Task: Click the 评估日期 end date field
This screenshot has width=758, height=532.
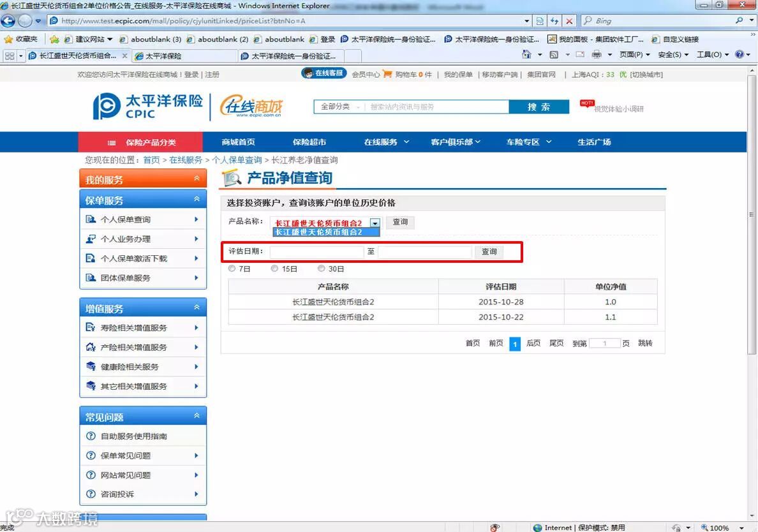Action: [x=424, y=252]
